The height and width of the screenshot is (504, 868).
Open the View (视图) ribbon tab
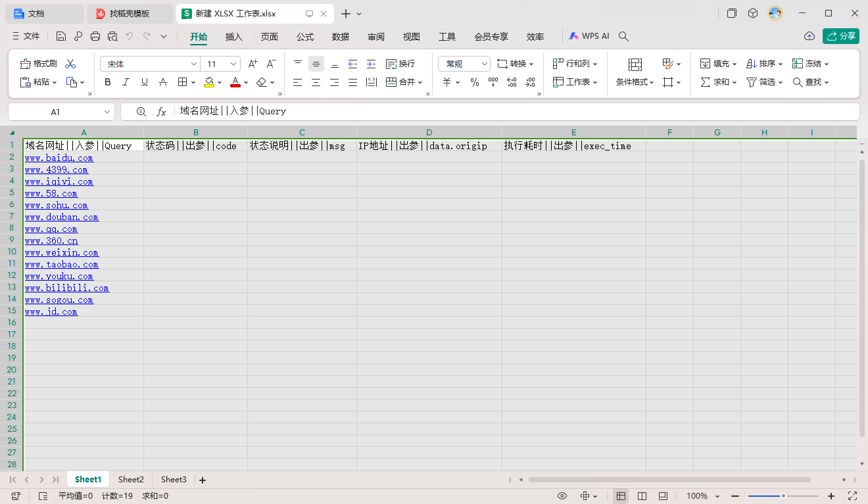pyautogui.click(x=412, y=37)
